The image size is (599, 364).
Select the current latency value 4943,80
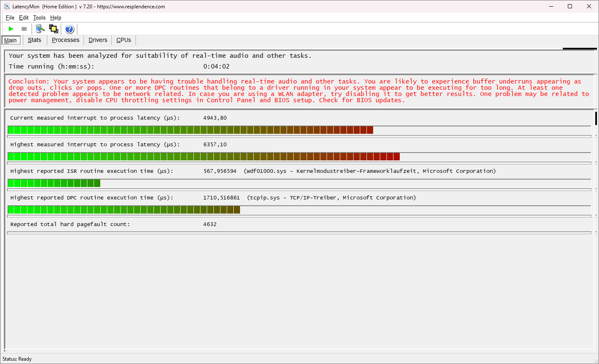click(x=215, y=118)
